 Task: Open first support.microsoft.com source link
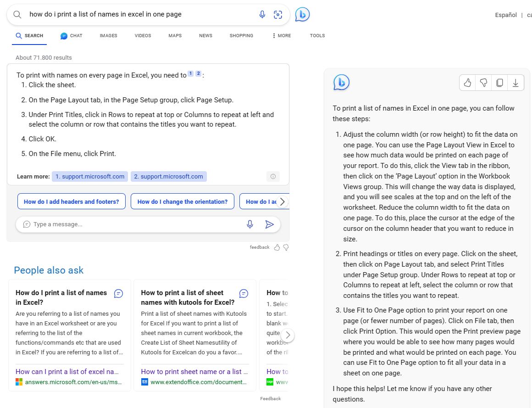(90, 177)
